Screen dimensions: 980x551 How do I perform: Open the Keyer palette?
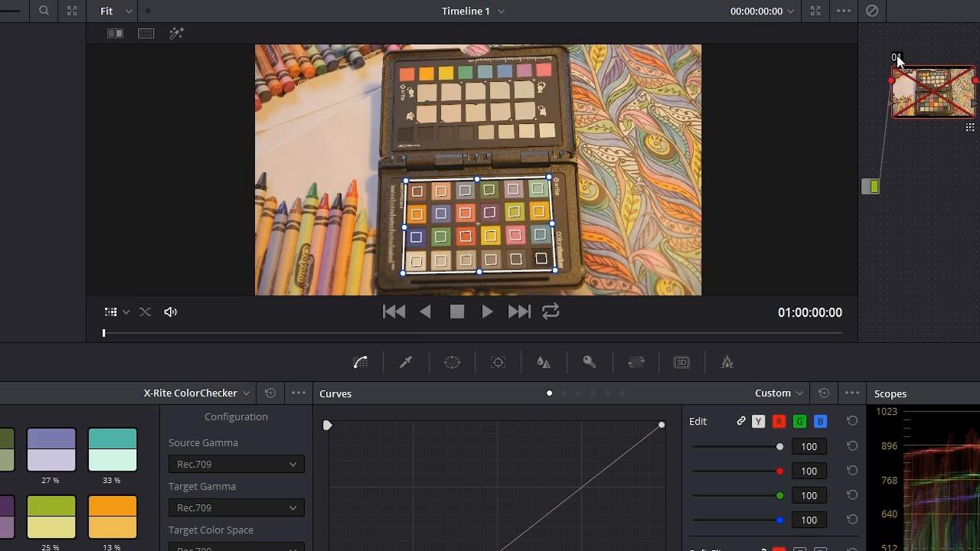tap(590, 362)
